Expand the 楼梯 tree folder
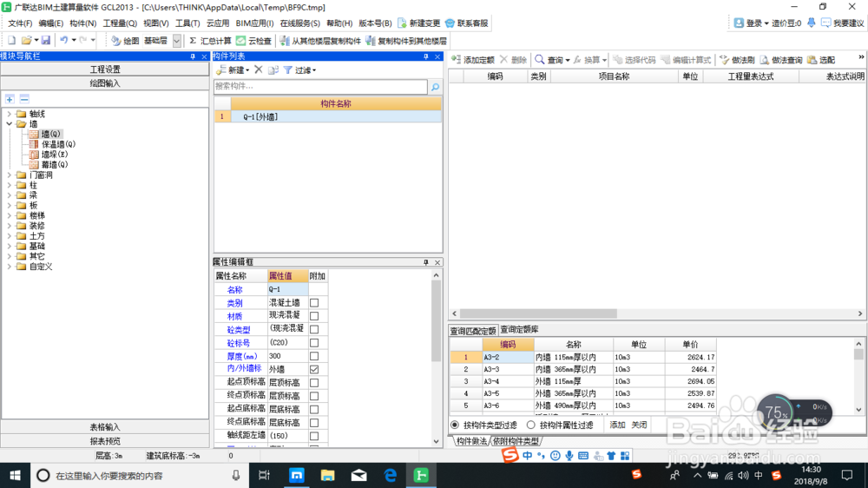Screen dimensions: 868x488 pos(9,215)
